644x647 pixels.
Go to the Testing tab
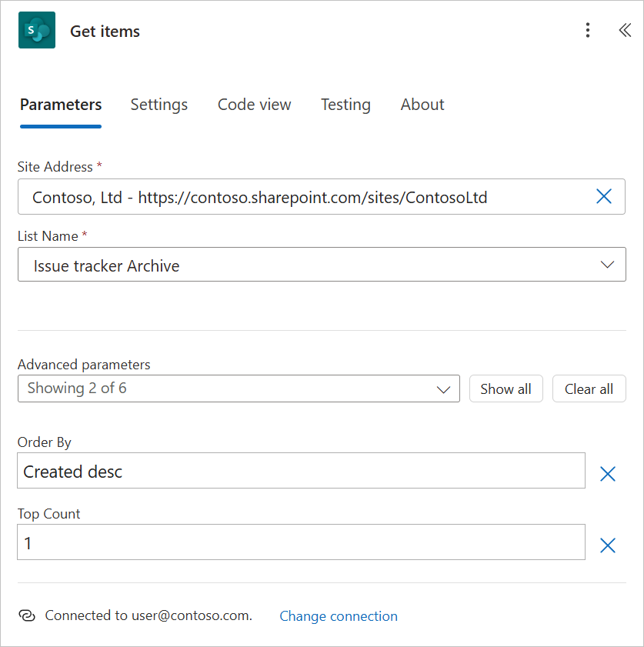(x=345, y=105)
